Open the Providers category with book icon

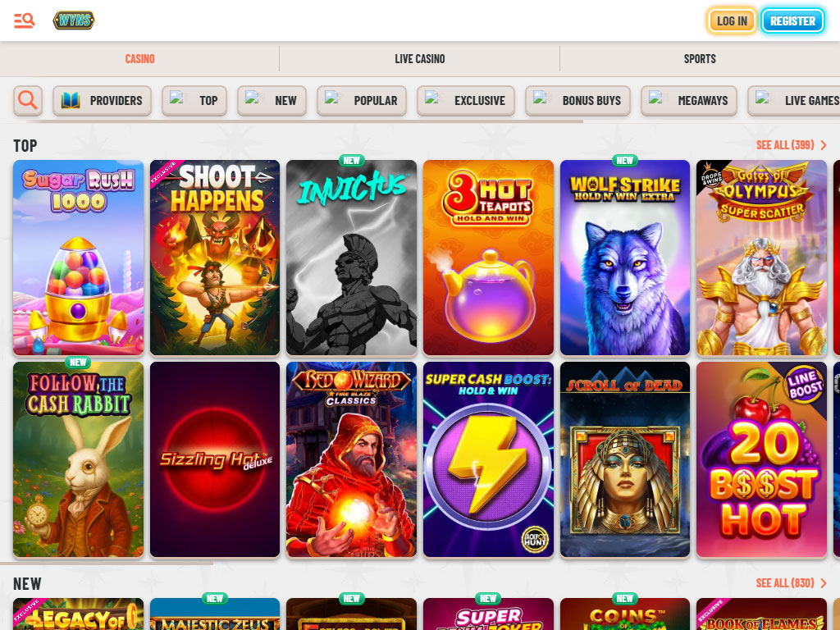click(102, 100)
